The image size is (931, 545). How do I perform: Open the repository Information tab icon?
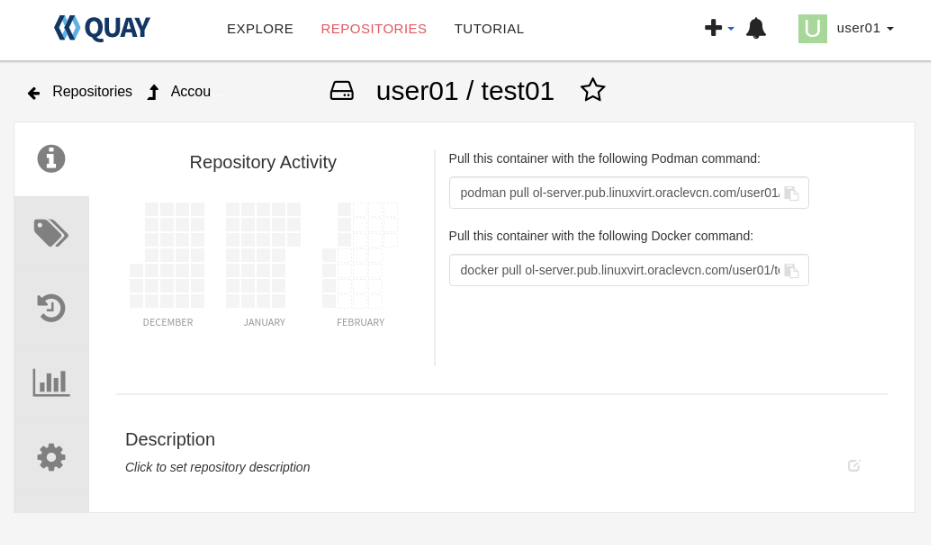(x=51, y=159)
